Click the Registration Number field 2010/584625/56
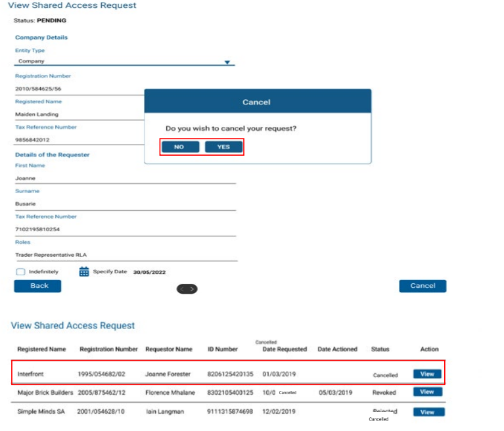 79,89
